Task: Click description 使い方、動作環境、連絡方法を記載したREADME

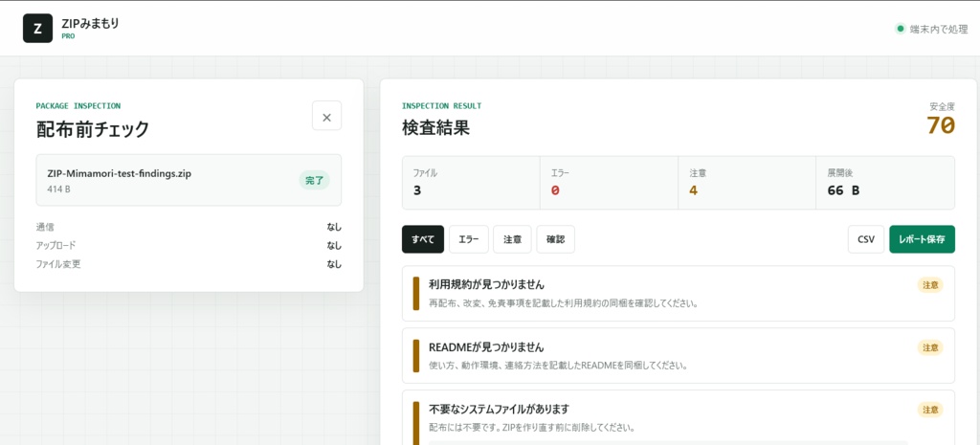Action: tap(558, 366)
